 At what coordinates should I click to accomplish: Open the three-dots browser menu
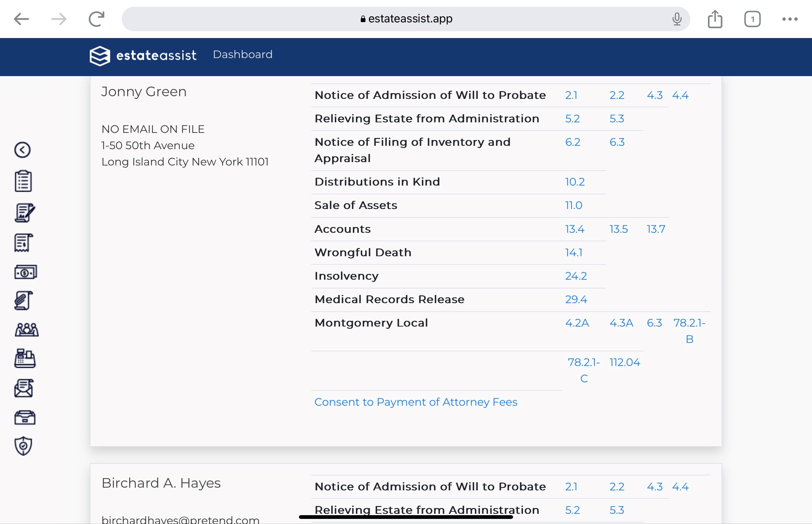[x=790, y=19]
